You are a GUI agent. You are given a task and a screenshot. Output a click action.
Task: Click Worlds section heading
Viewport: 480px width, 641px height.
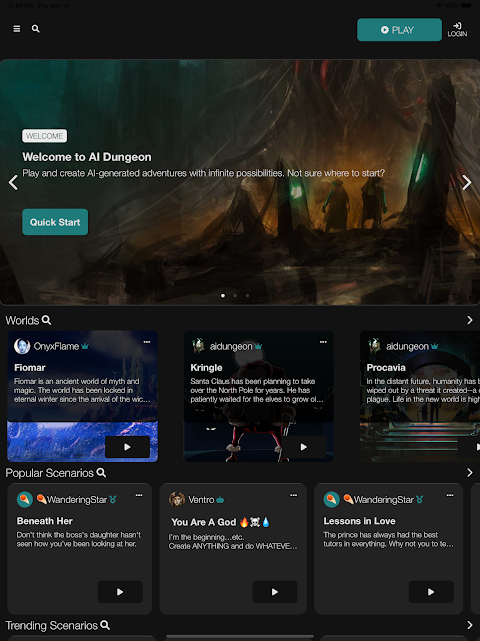pyautogui.click(x=22, y=320)
